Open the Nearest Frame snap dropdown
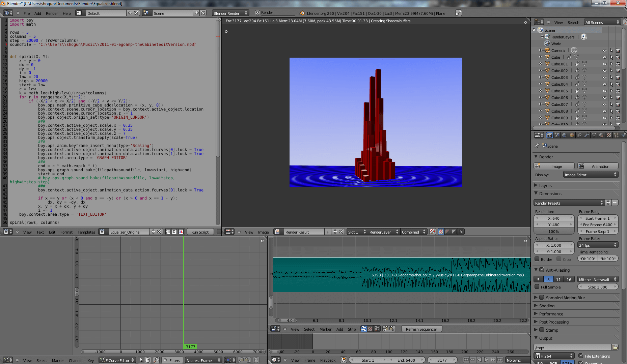 (x=203, y=360)
